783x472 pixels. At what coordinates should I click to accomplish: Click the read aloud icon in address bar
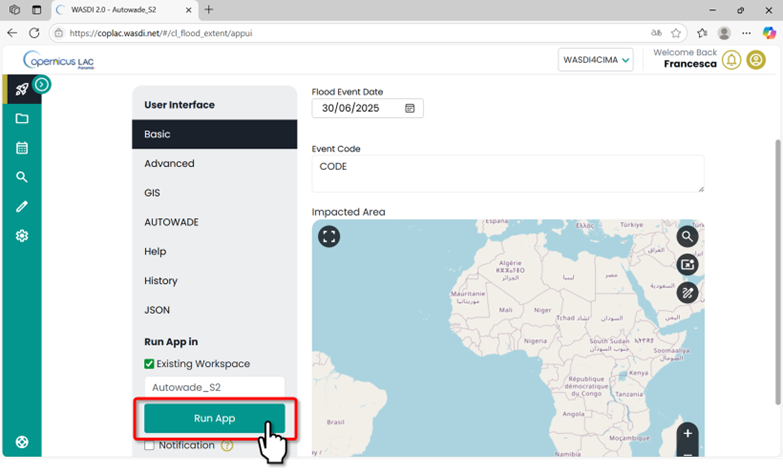pos(656,33)
